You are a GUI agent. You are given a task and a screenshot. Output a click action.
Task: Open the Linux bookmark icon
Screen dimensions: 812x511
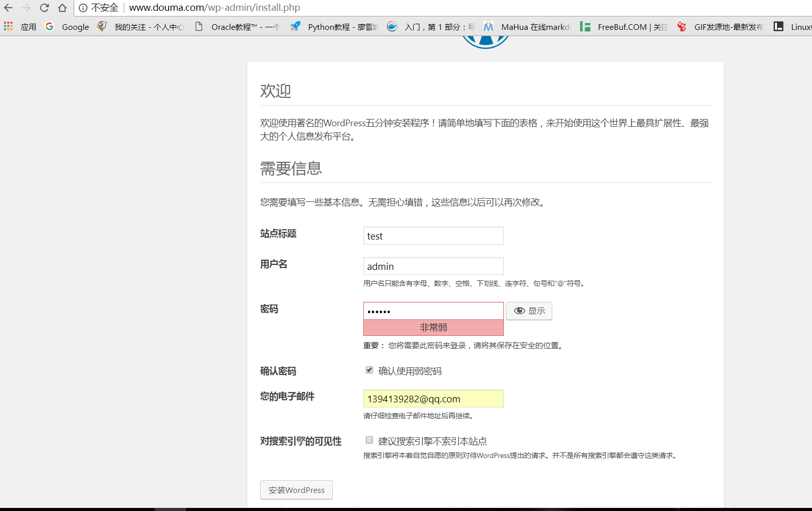click(779, 26)
